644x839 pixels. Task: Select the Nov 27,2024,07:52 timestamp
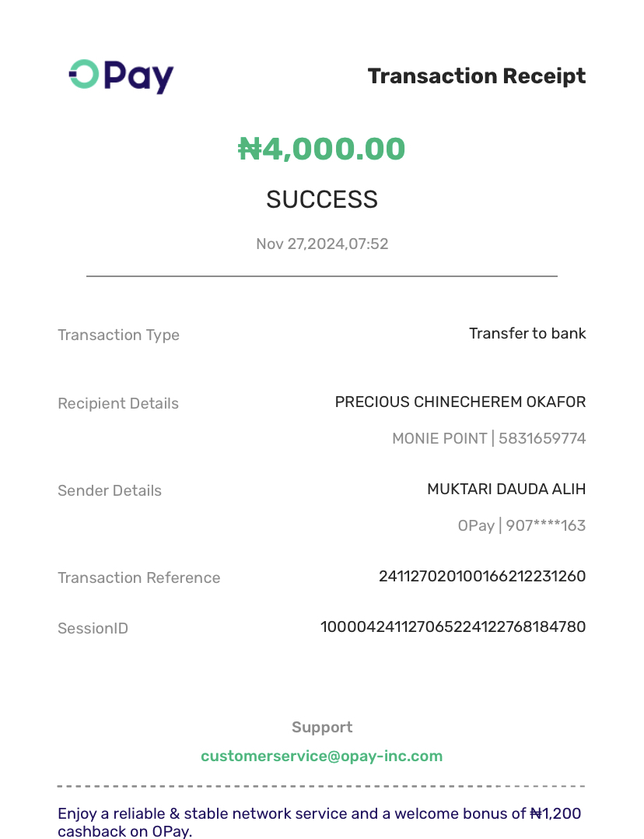(x=321, y=244)
